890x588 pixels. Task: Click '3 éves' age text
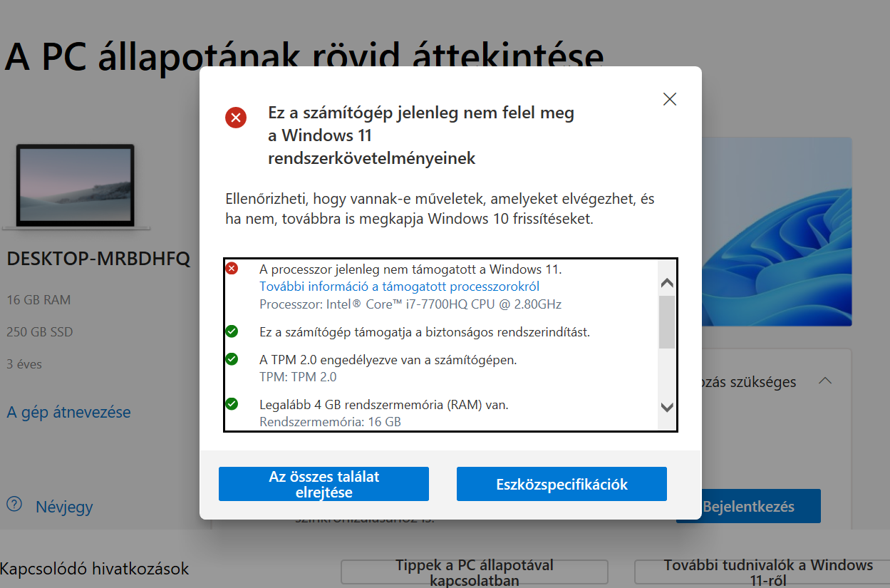24,364
